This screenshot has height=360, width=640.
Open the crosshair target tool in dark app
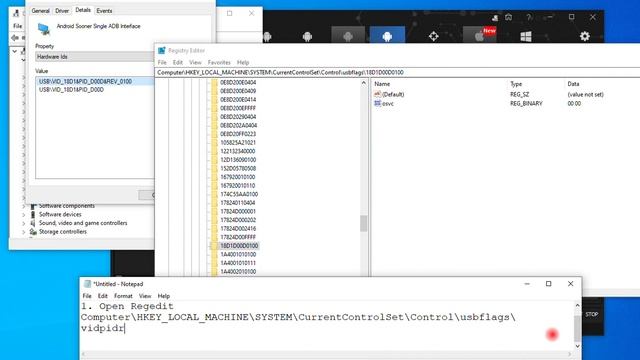coord(433,36)
